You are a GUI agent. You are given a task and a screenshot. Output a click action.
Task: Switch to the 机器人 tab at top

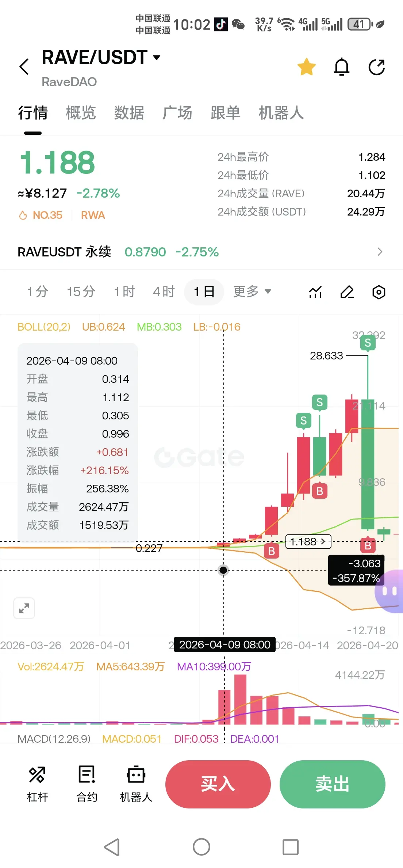click(281, 113)
